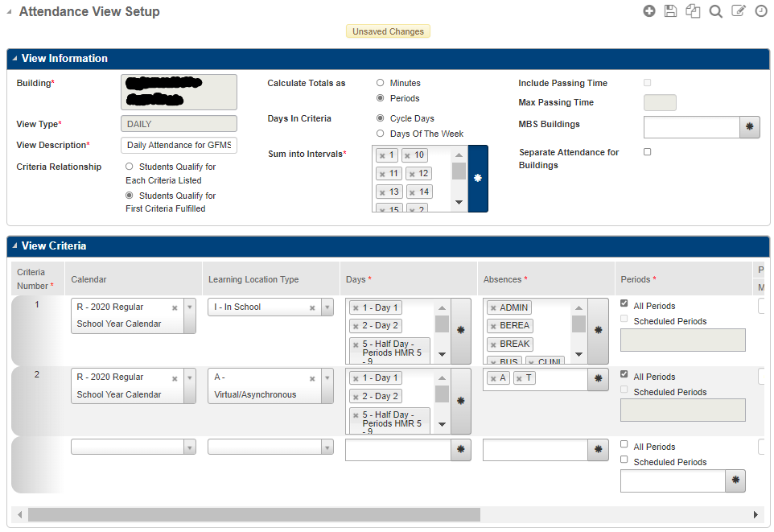Open the Sum into Intervals asterisk picker
Screen dimensions: 774x532
click(478, 179)
